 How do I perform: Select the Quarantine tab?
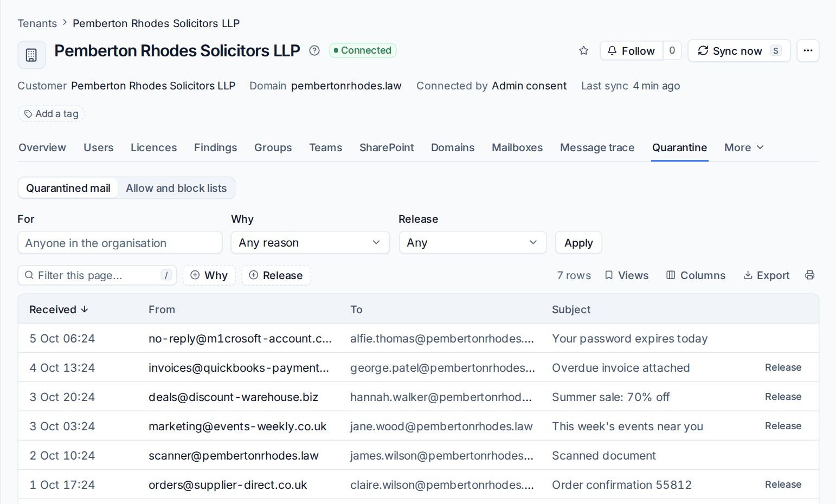[679, 147]
